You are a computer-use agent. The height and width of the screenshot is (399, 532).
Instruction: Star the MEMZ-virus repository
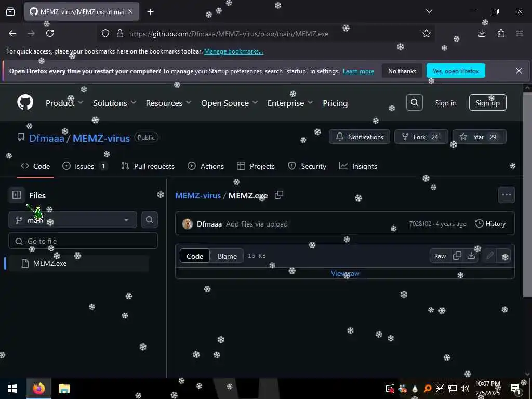[x=480, y=137]
